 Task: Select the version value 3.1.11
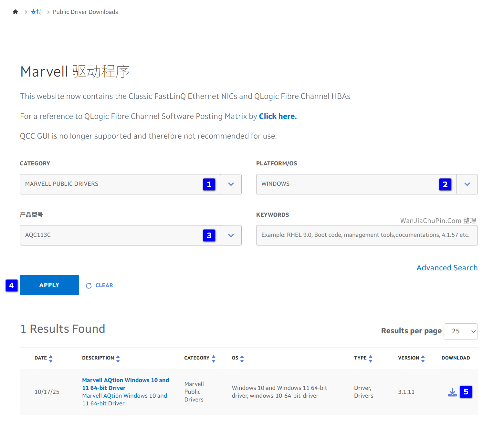[x=406, y=392]
